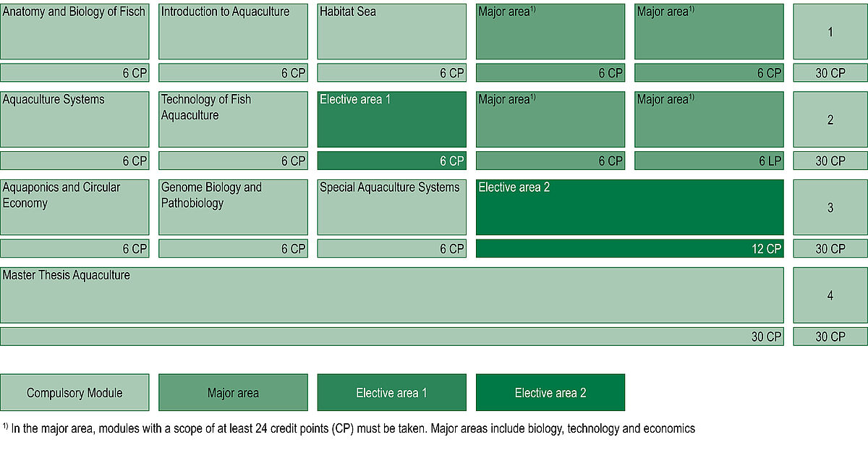Click the Elective area 1 legend swatch
The width and height of the screenshot is (868, 458).
[392, 392]
